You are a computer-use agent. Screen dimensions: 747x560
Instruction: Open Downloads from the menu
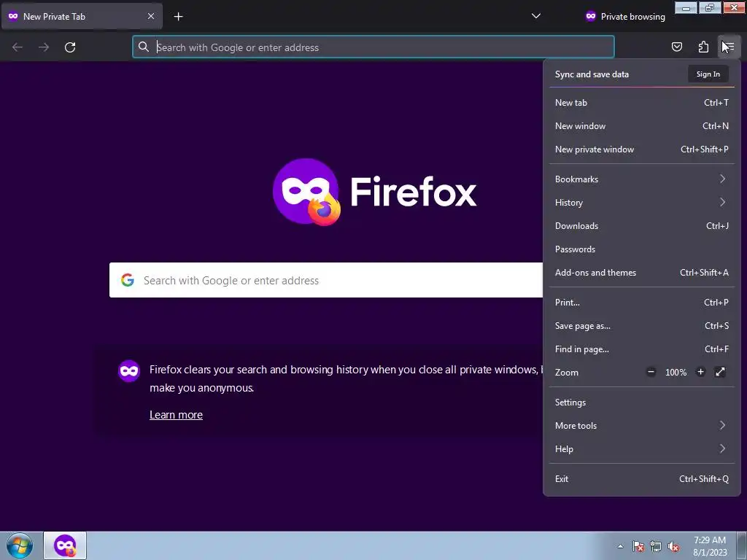tap(641, 226)
